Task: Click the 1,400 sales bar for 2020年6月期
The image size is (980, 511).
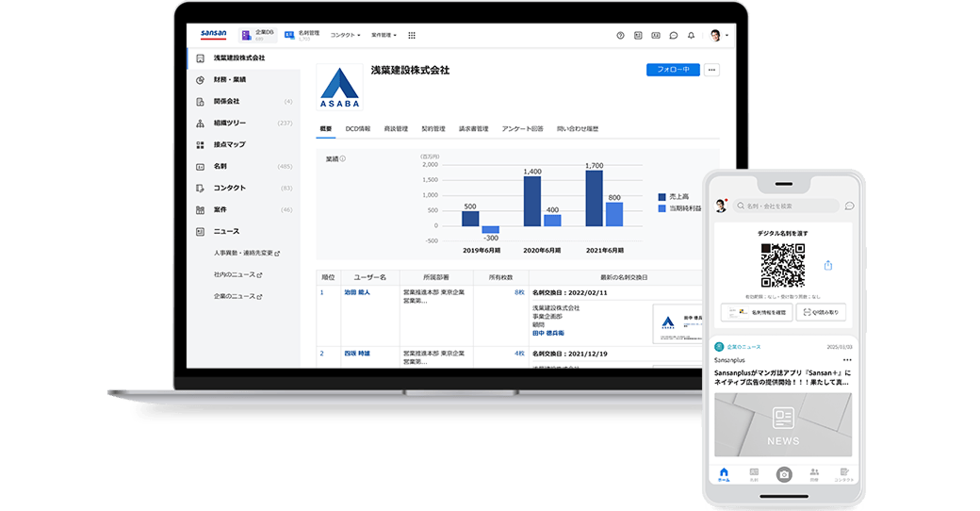Action: coord(531,201)
